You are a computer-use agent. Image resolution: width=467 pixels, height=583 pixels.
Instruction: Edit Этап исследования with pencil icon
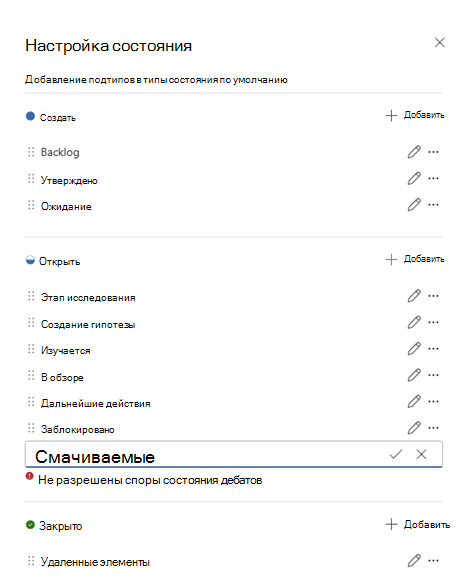tap(414, 296)
